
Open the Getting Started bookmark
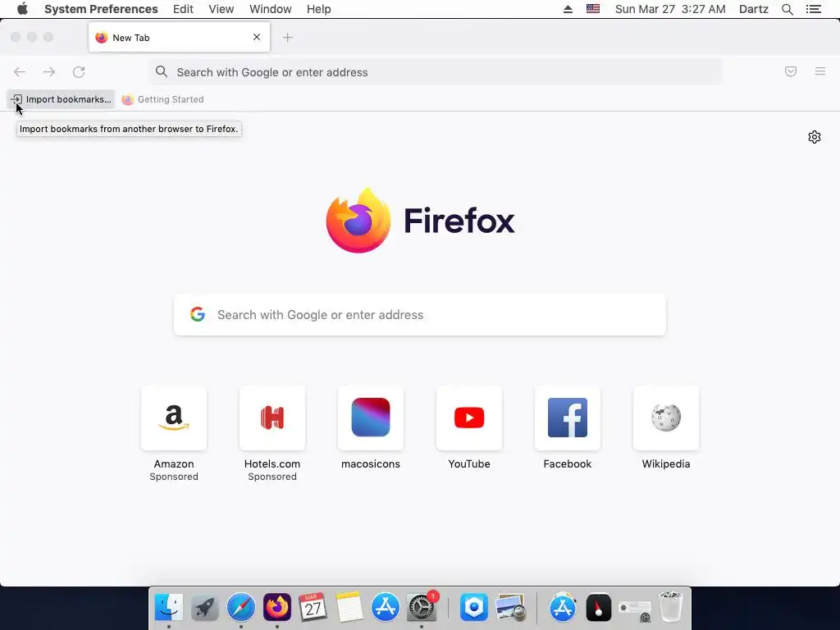click(163, 99)
